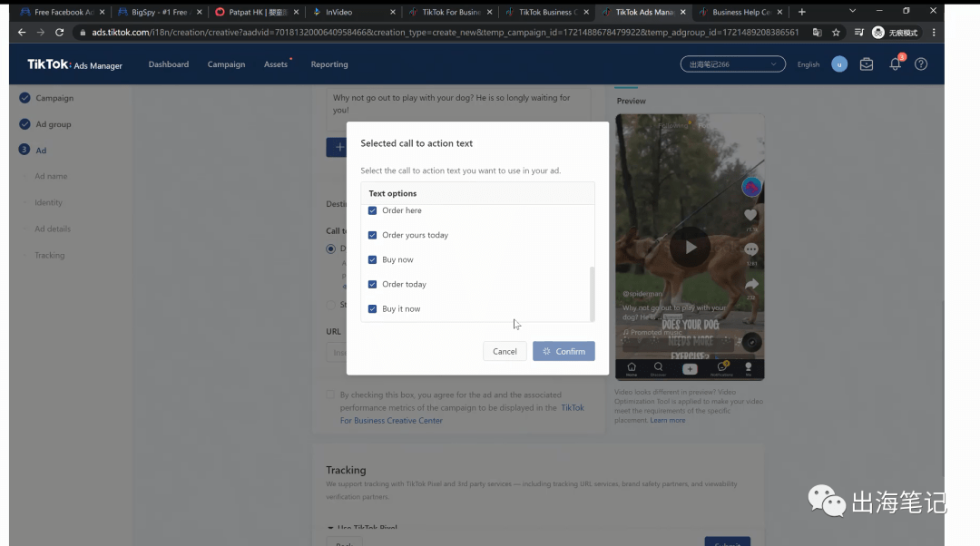Play the preview video
This screenshot has height=546, width=980.
coord(690,248)
